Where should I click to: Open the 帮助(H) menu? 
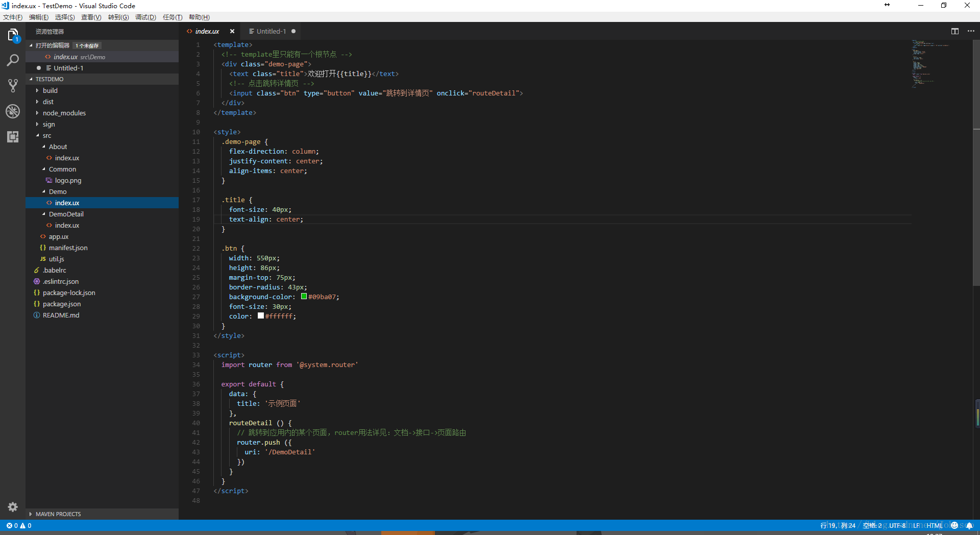point(199,17)
